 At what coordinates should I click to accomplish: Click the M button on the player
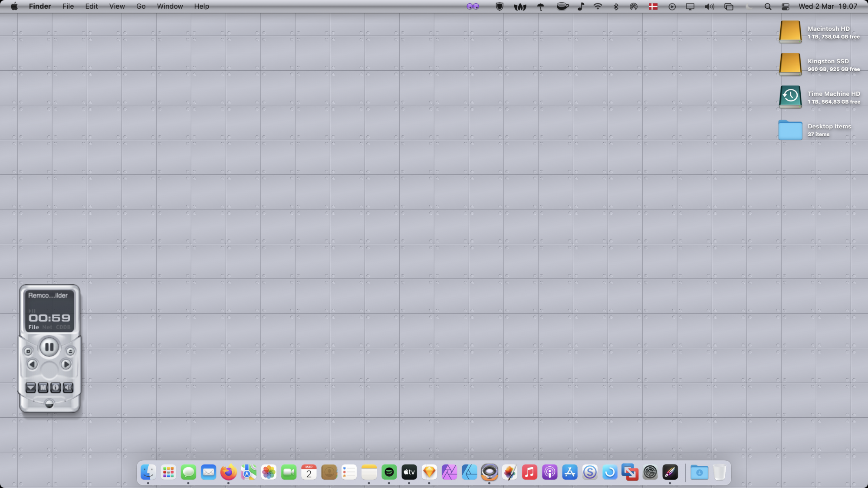(x=43, y=387)
